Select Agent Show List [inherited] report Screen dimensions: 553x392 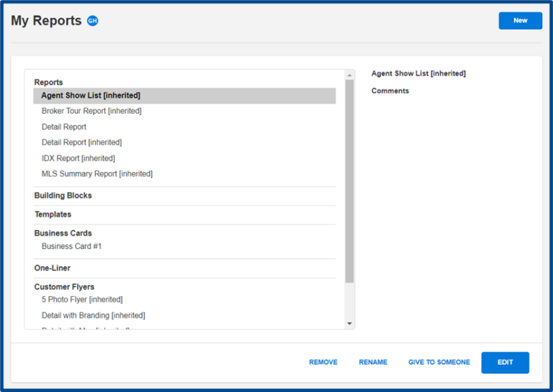tap(91, 96)
